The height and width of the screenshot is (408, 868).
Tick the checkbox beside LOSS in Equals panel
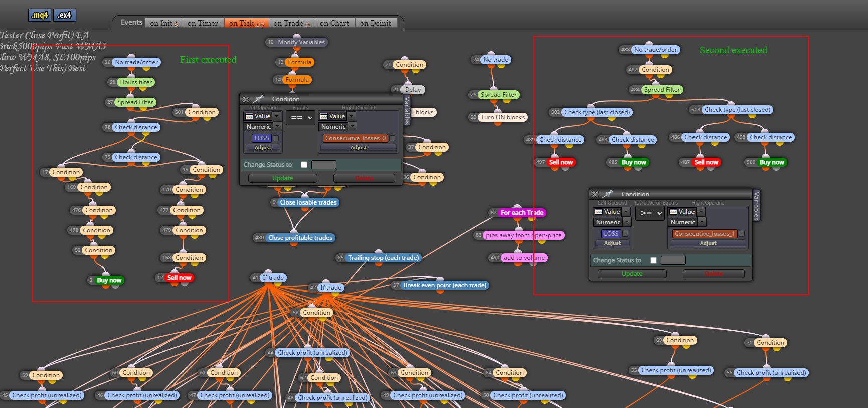(276, 138)
